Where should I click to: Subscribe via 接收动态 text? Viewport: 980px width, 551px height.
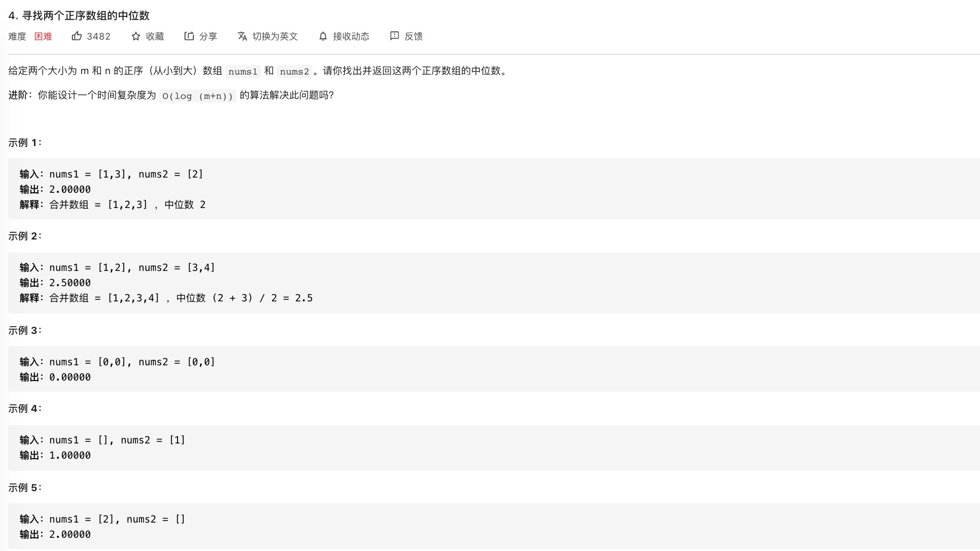pyautogui.click(x=351, y=37)
